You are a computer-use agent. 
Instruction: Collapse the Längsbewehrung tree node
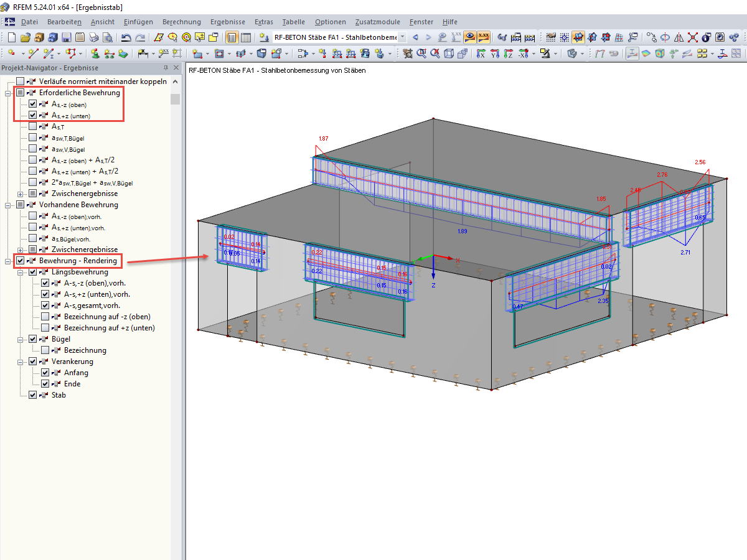coord(21,272)
